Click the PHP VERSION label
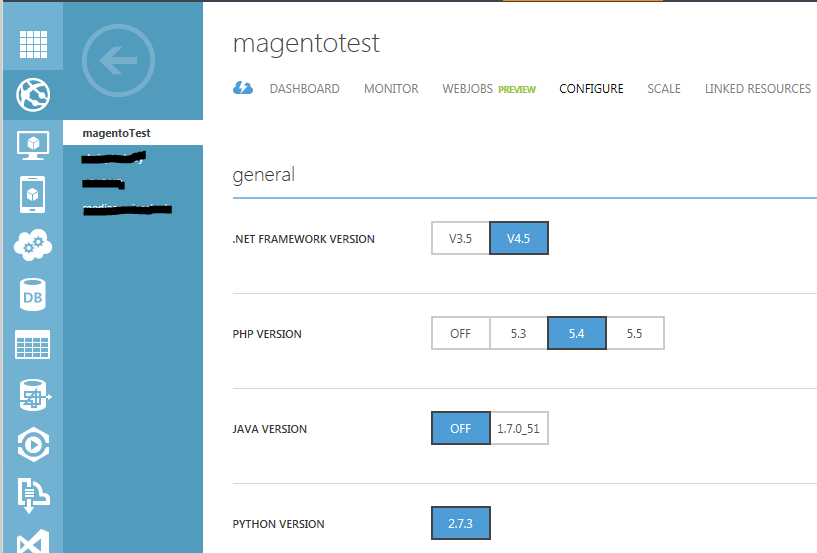The height and width of the screenshot is (553, 817). coord(267,334)
